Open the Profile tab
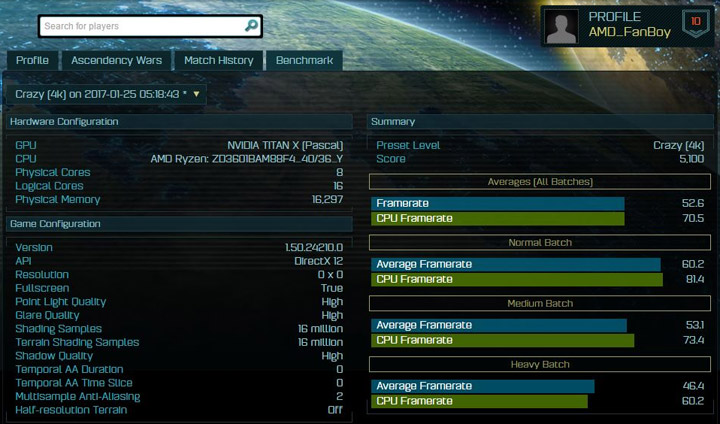Viewport: 720px width, 424px height. tap(32, 60)
